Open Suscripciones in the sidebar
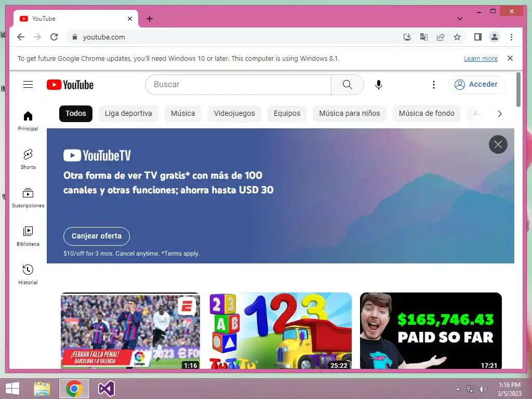 coord(28,197)
